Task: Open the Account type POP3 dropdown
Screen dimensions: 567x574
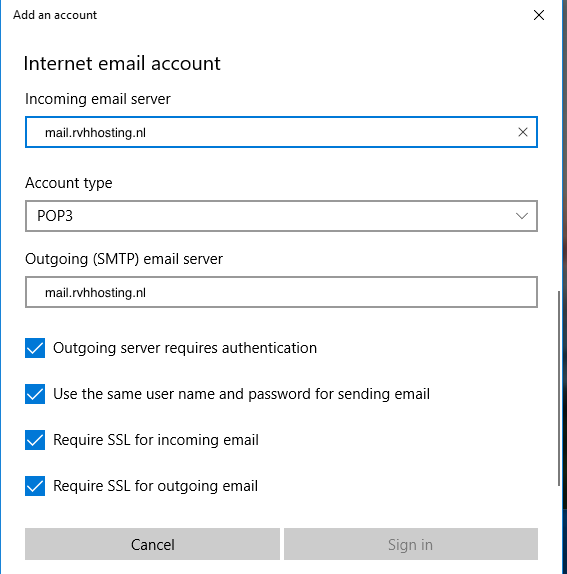Action: click(281, 216)
